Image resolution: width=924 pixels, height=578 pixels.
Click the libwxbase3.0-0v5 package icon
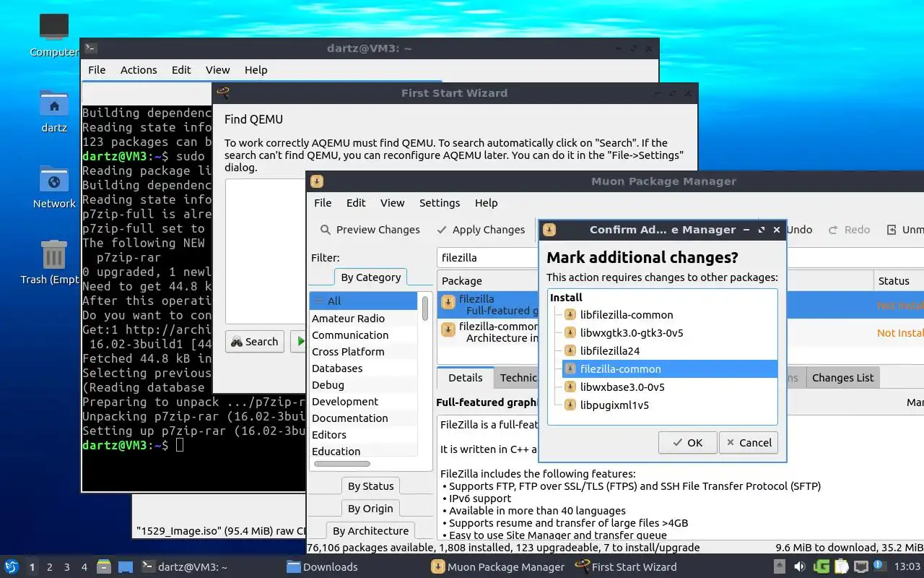(570, 387)
